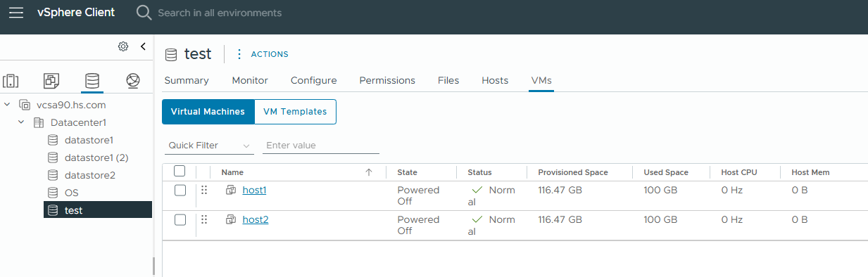
Task: Toggle the select-all header checkbox
Action: pos(180,171)
